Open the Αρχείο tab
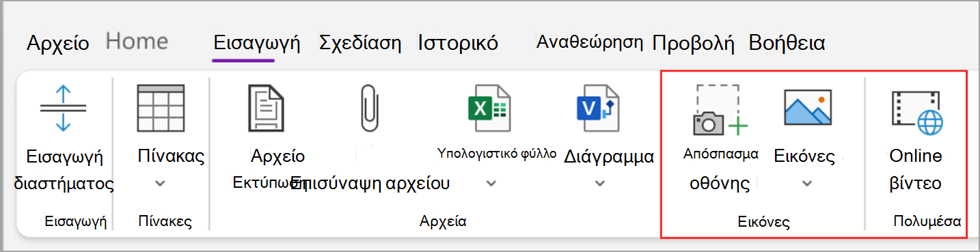The height and width of the screenshot is (252, 980). tap(58, 44)
